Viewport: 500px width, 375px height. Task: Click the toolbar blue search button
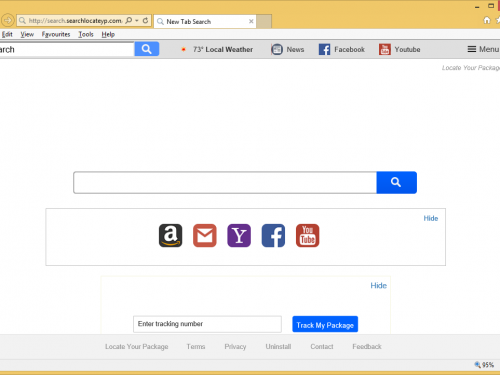click(147, 49)
